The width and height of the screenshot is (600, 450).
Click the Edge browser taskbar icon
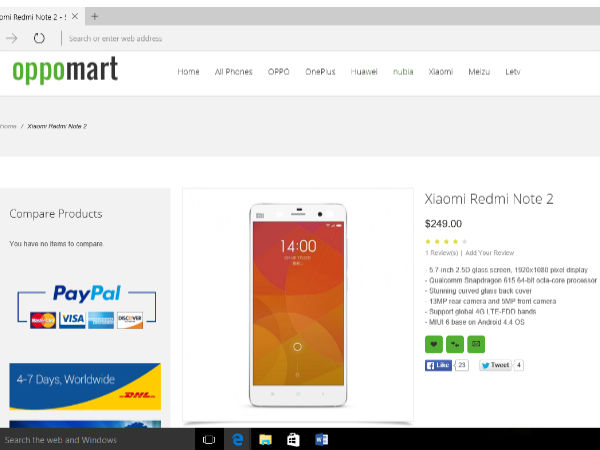[238, 440]
